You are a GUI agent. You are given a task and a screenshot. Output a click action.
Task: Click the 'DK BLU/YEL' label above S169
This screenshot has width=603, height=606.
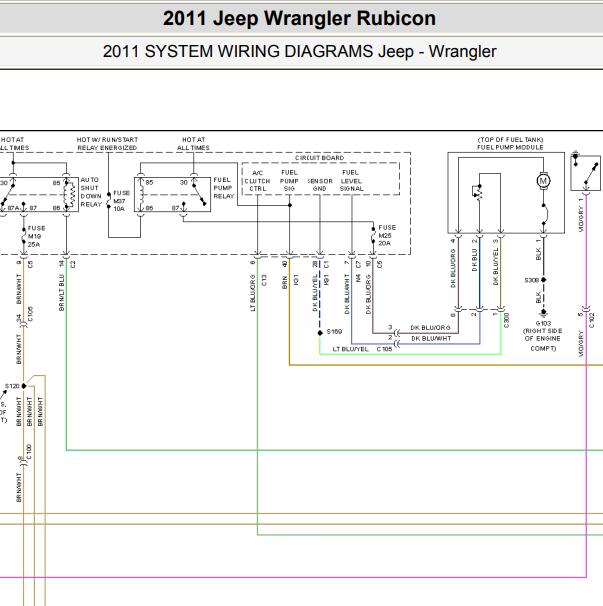[x=315, y=293]
